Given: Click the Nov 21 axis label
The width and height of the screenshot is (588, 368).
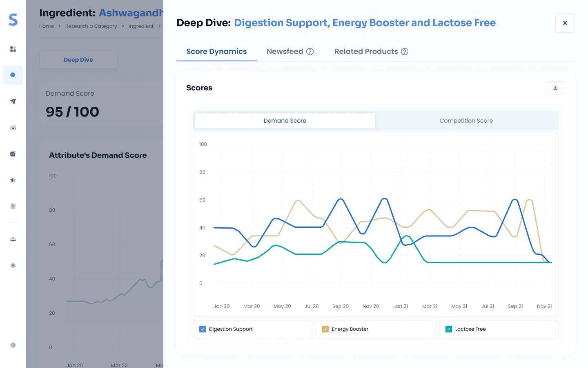Looking at the screenshot, I should point(544,306).
